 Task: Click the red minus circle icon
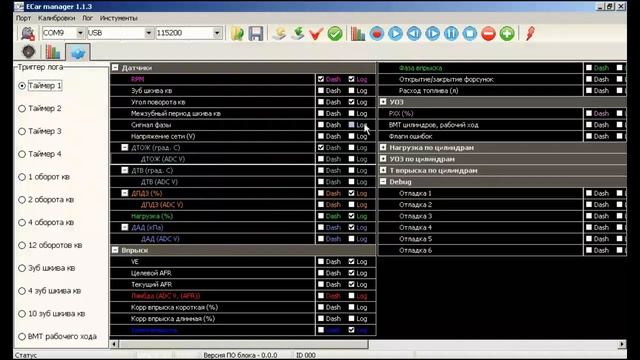point(489,33)
